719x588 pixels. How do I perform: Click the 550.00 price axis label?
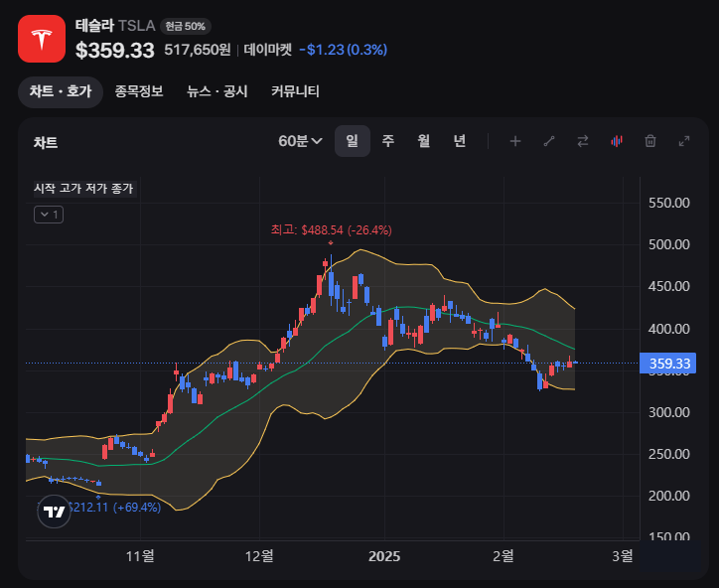click(669, 203)
